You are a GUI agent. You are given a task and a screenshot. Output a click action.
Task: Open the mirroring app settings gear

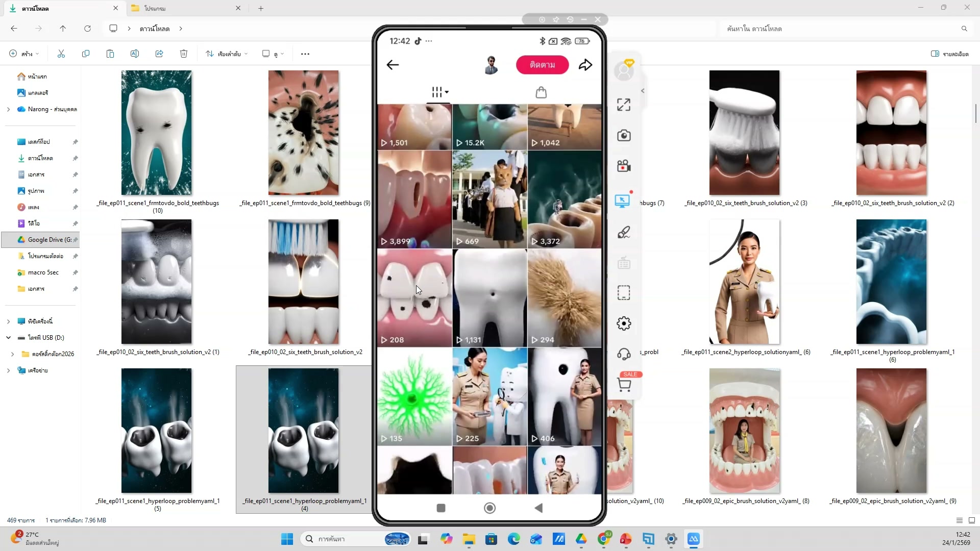tap(624, 323)
